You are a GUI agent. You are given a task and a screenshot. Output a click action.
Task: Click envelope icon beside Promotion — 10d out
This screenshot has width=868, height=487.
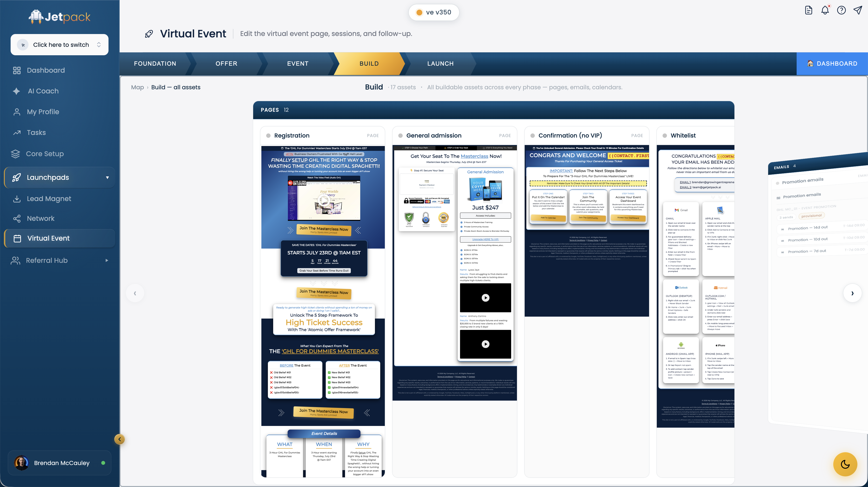click(782, 241)
